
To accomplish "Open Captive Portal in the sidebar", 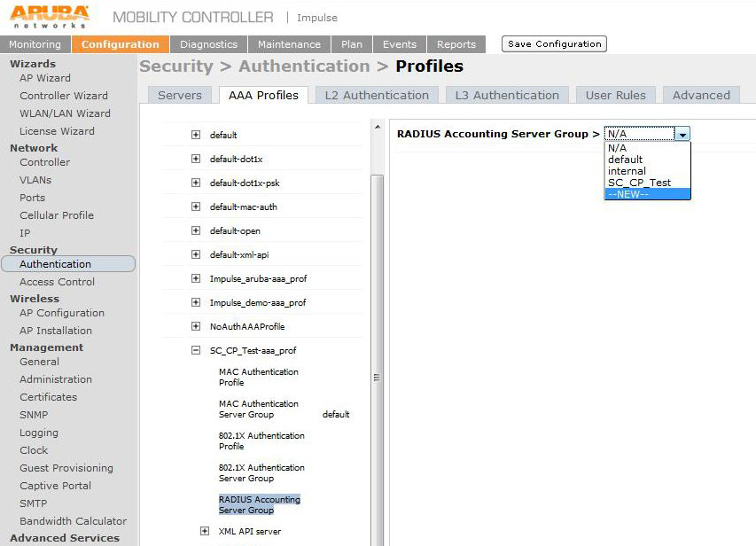I will pyautogui.click(x=56, y=486).
